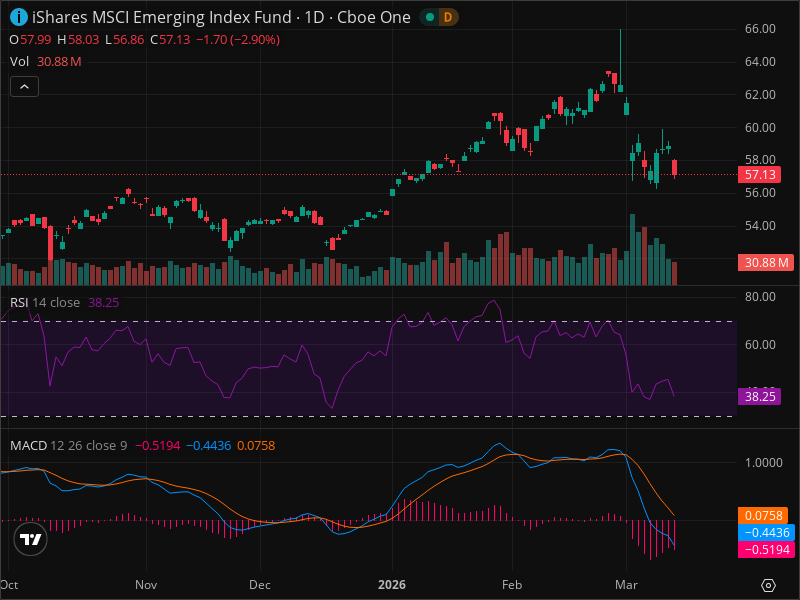Click the MACD value −0.5194 in legend
This screenshot has width=800, height=600.
pos(158,445)
